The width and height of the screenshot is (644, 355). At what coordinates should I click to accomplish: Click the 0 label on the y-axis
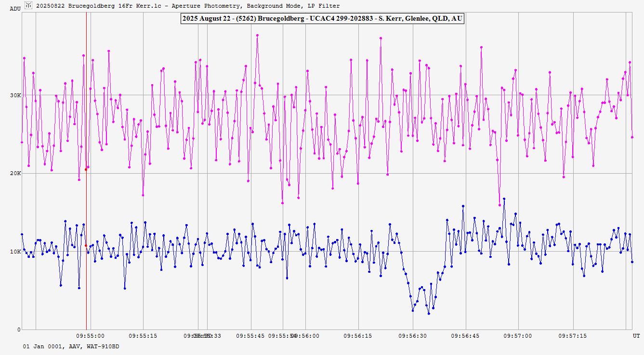(19, 330)
